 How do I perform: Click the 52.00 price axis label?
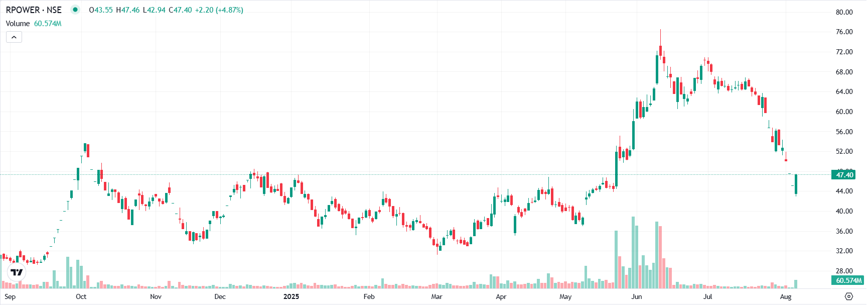click(x=844, y=151)
